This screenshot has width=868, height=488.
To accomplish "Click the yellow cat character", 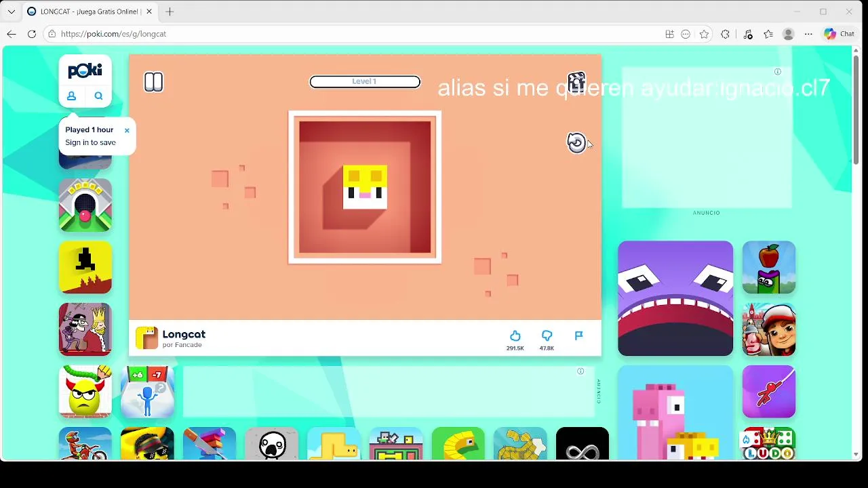I will click(x=365, y=187).
